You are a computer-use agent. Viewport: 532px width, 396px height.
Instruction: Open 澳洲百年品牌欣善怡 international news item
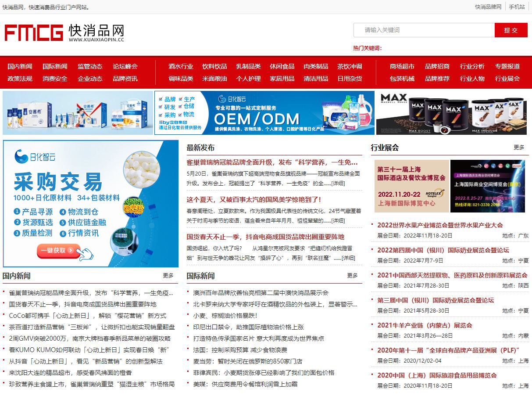(261, 293)
